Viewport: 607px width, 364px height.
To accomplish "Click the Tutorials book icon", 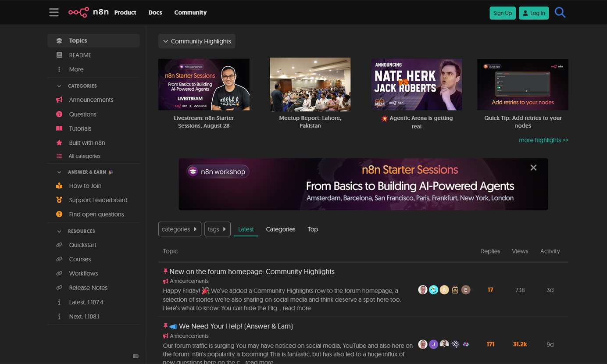I will (x=59, y=128).
